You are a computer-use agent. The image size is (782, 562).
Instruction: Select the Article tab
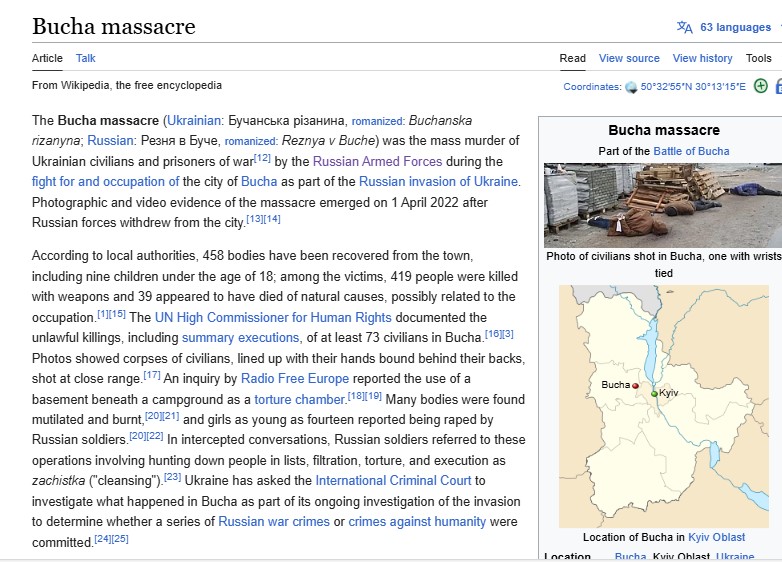[x=47, y=58]
